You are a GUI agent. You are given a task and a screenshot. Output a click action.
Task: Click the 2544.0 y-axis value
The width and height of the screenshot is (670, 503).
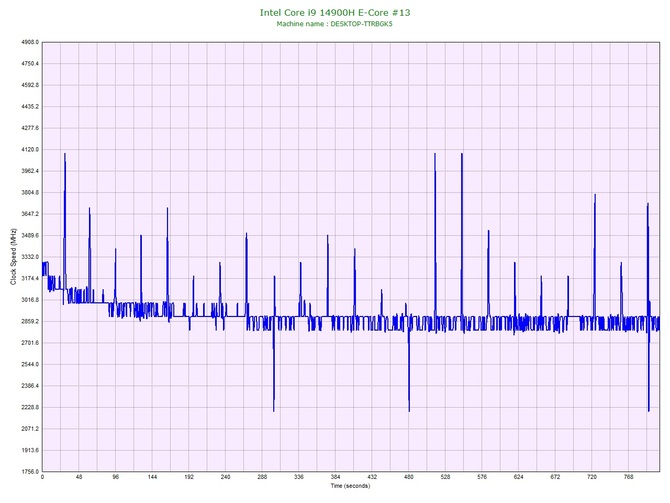coord(30,365)
